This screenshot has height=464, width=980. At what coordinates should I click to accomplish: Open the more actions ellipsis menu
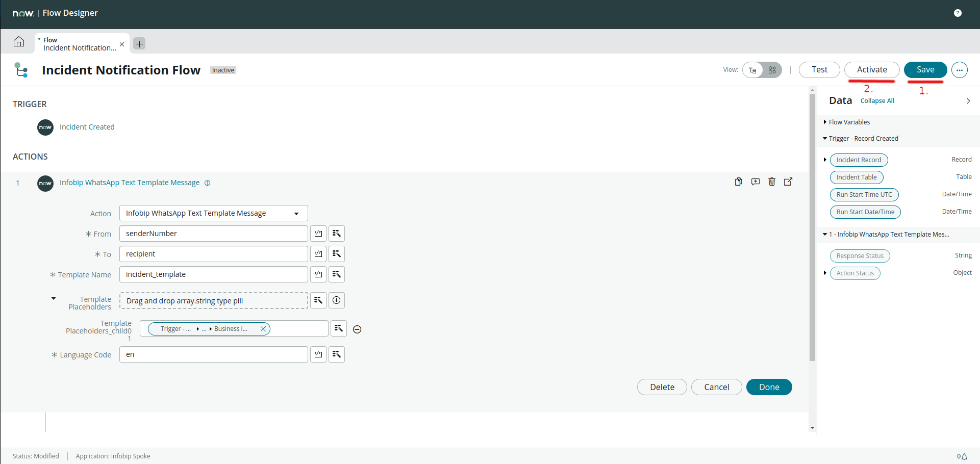click(960, 70)
